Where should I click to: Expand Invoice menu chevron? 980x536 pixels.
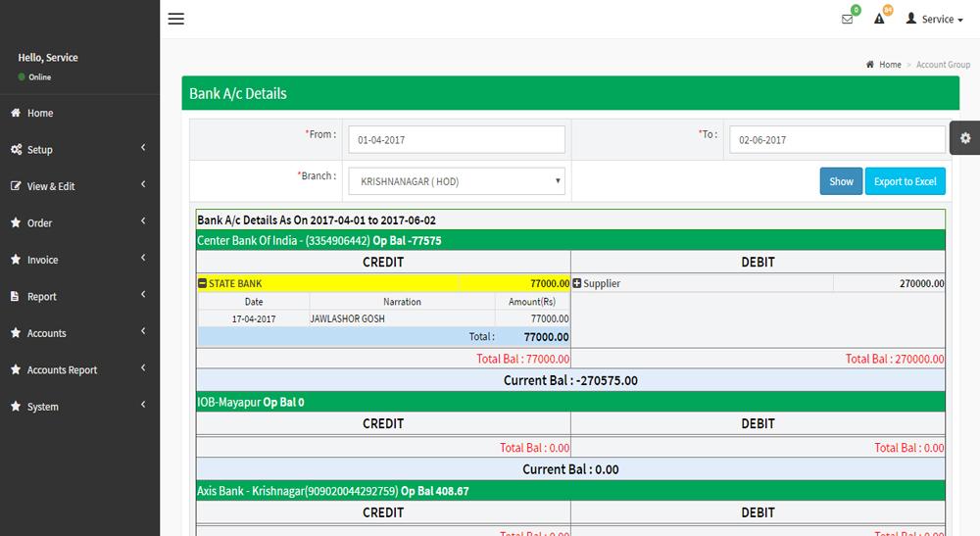click(x=143, y=258)
